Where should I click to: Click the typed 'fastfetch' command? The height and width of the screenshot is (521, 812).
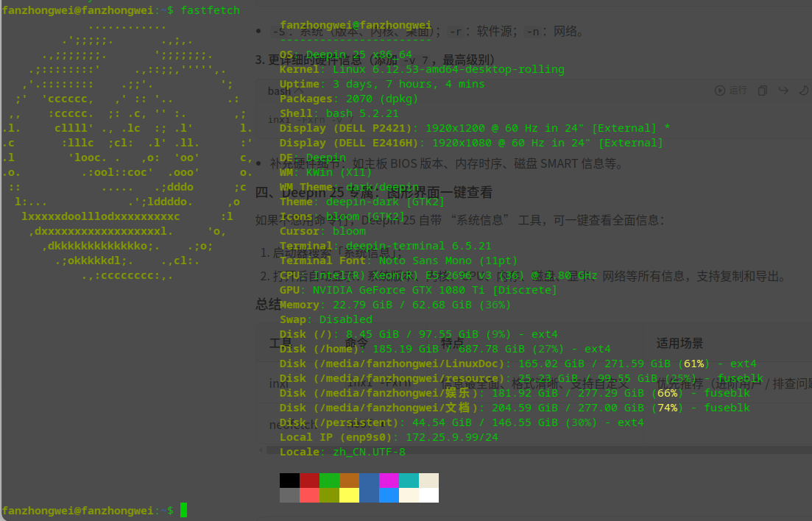pos(211,10)
